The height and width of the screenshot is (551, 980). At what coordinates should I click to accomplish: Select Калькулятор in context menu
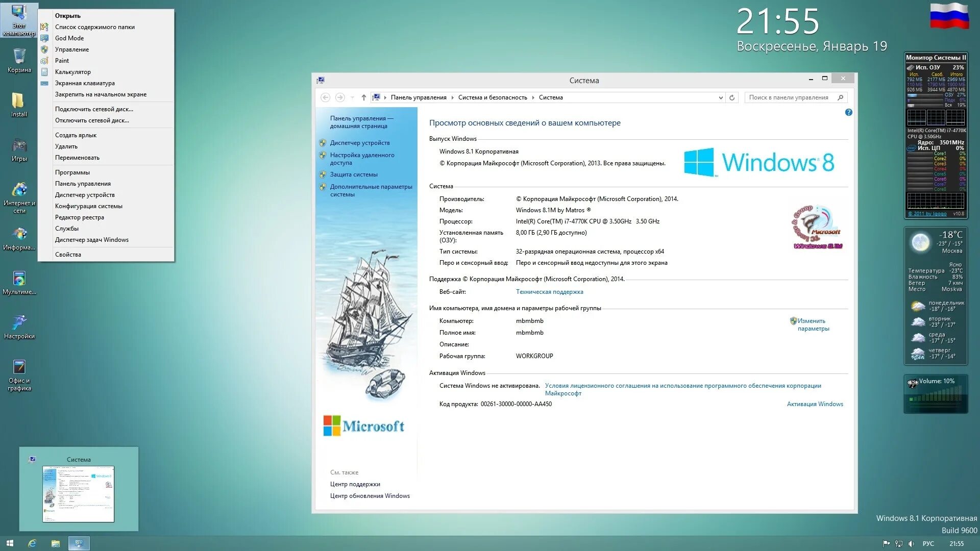click(x=106, y=72)
